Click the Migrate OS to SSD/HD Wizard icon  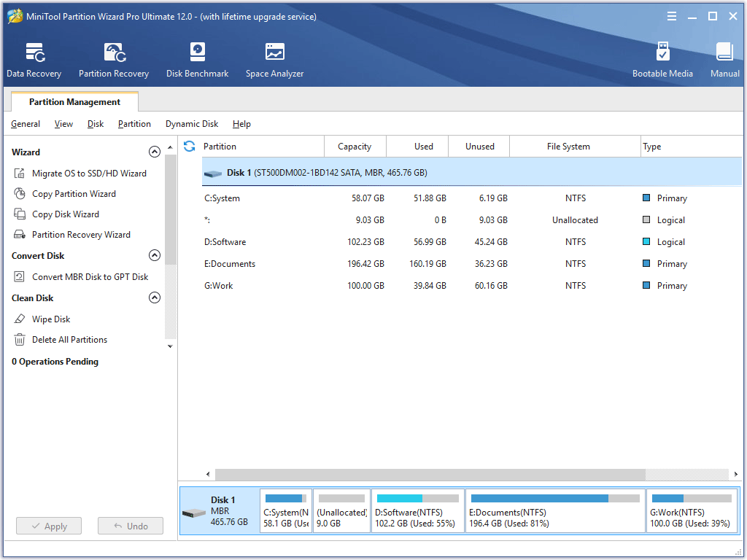click(x=20, y=174)
